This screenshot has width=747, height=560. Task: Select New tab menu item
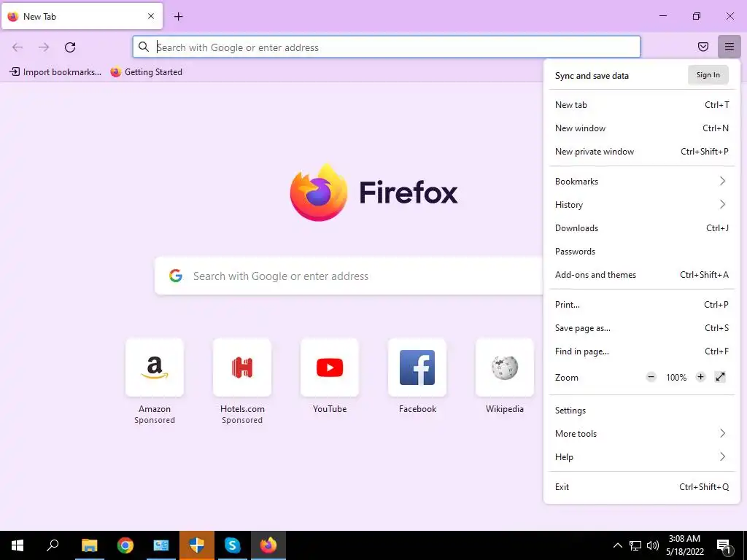[642, 105]
